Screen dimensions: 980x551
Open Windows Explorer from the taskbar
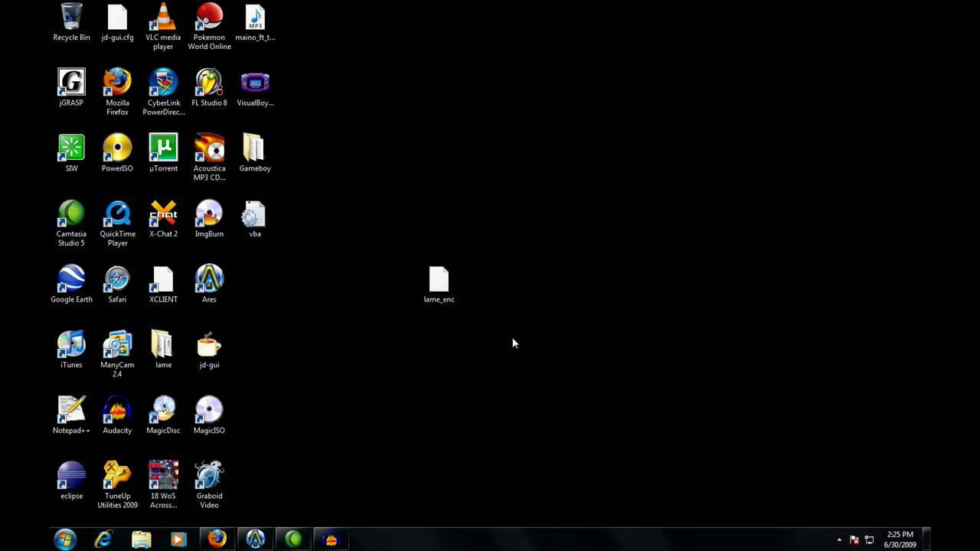pyautogui.click(x=142, y=540)
